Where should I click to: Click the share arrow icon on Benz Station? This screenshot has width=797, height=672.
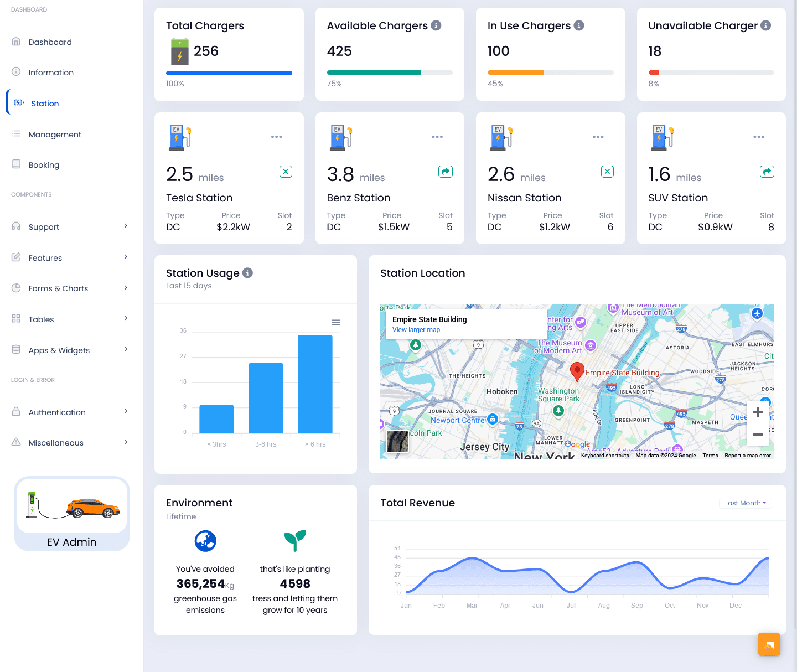(446, 172)
